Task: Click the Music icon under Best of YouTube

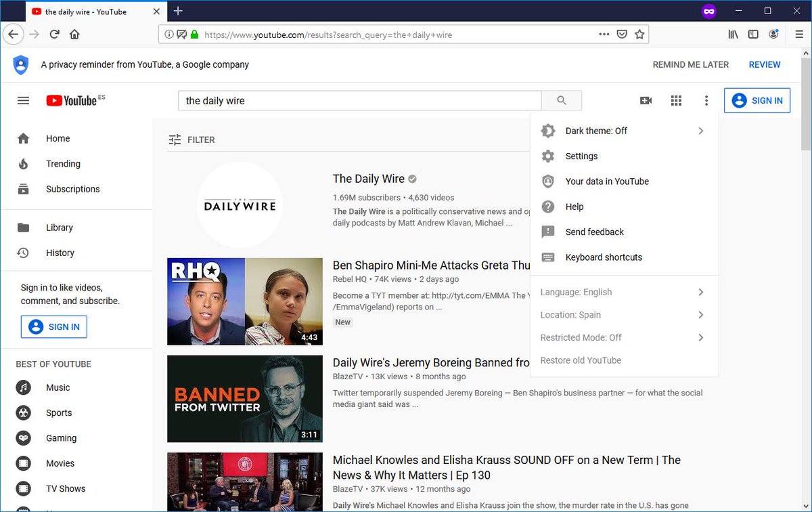Action: click(x=23, y=387)
